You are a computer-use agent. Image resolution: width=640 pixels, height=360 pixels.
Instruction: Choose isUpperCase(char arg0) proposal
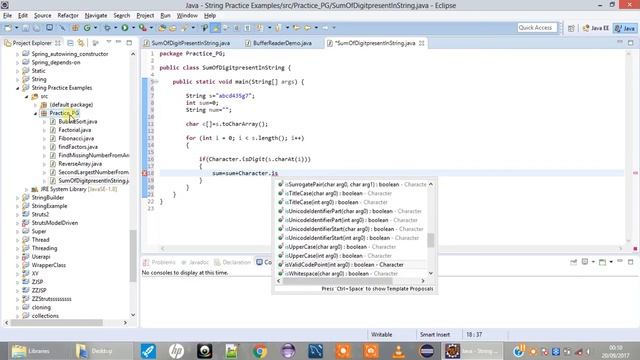coord(337,247)
